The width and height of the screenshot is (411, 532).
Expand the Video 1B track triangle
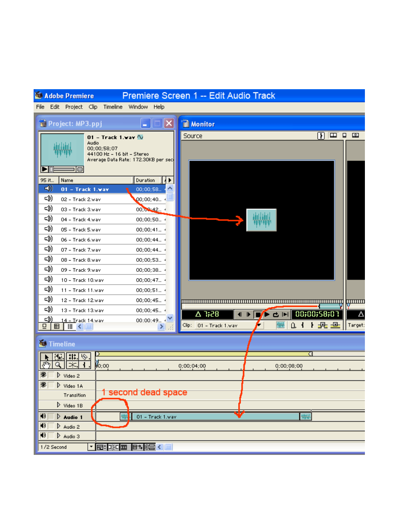[59, 404]
